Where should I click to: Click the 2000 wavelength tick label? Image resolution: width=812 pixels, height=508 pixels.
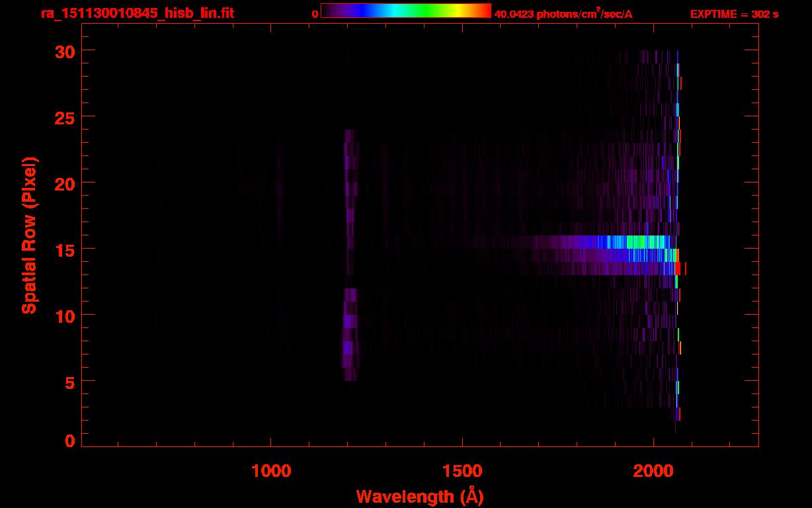[653, 470]
